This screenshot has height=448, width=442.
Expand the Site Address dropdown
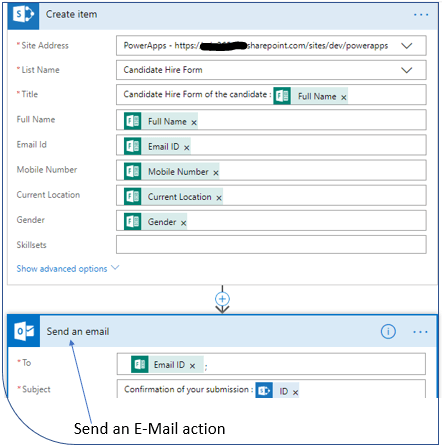click(407, 46)
